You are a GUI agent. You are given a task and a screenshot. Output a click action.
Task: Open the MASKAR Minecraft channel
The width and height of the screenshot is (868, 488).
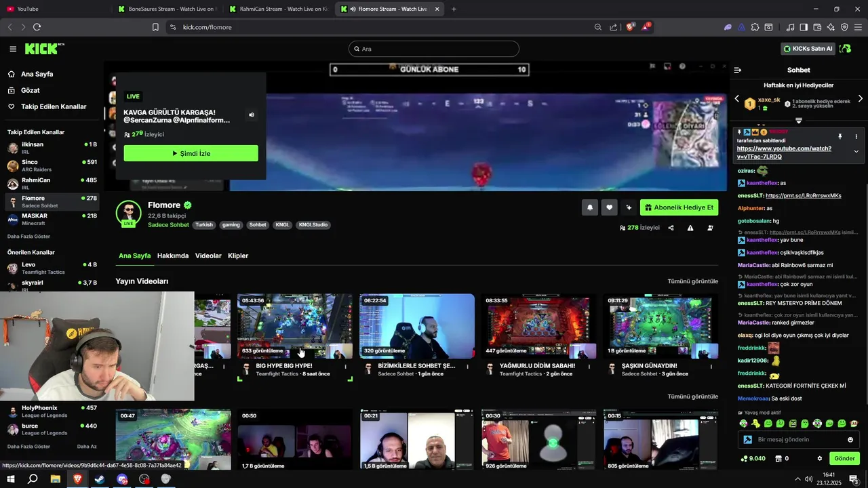click(52, 219)
